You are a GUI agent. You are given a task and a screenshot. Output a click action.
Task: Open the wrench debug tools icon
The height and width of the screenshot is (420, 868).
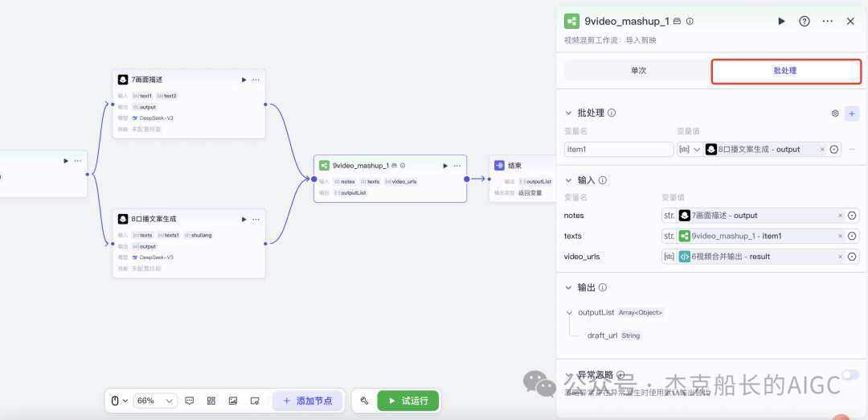[364, 401]
